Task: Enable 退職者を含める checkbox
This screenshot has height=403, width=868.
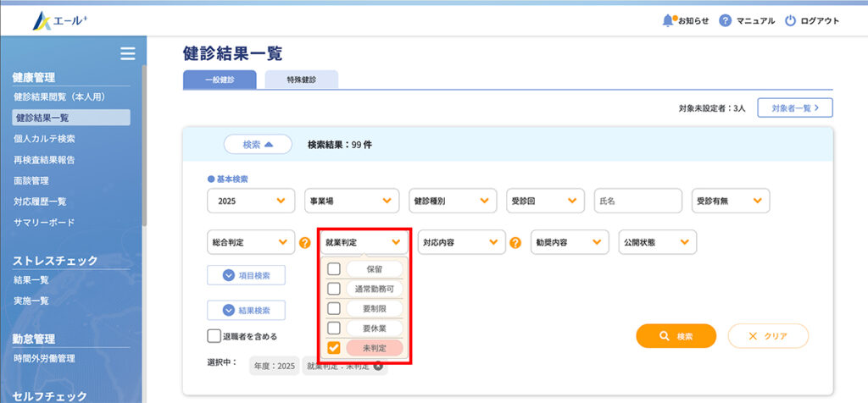Action: coord(214,336)
